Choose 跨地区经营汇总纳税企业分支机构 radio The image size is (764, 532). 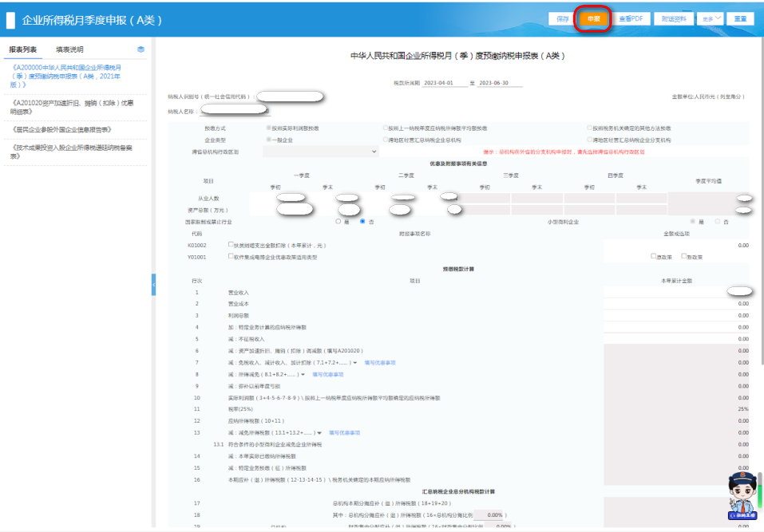tap(590, 140)
